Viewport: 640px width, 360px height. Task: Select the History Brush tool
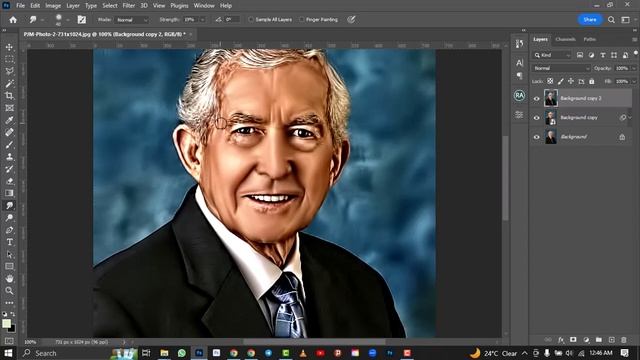[x=9, y=169]
